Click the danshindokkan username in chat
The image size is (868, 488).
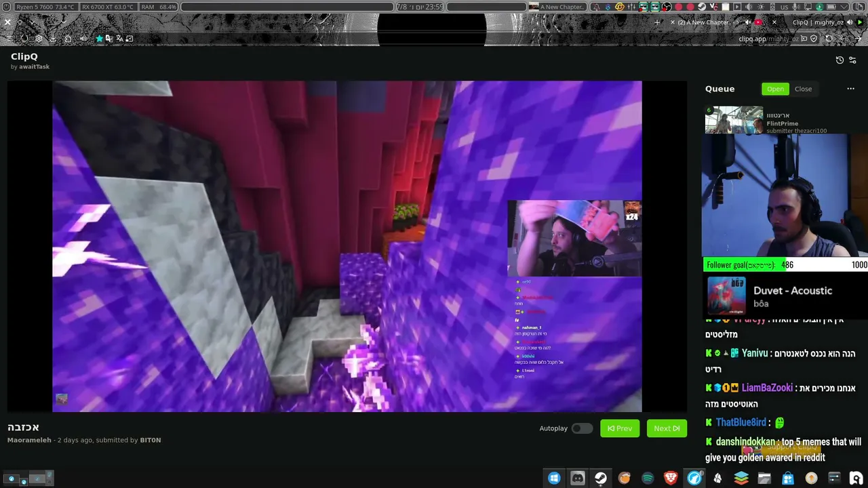(x=745, y=442)
